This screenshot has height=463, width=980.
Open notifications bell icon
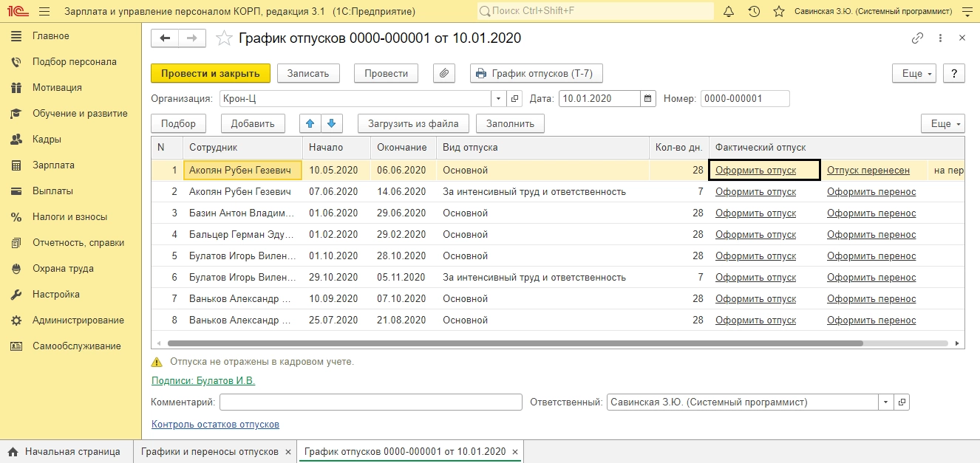coord(729,12)
